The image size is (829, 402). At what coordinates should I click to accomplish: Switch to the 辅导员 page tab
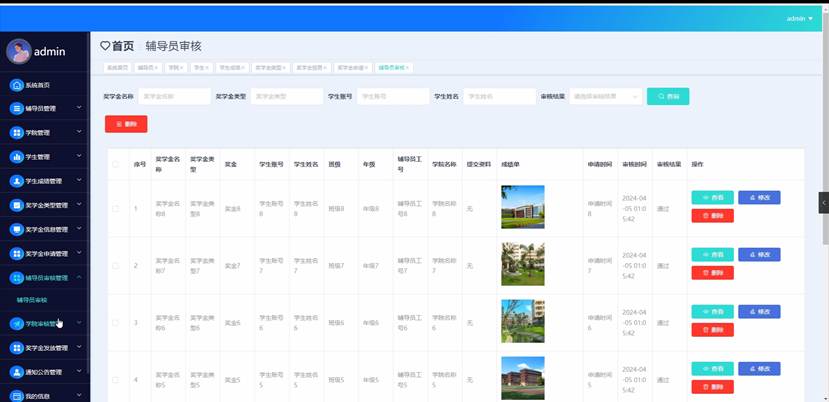click(x=148, y=68)
